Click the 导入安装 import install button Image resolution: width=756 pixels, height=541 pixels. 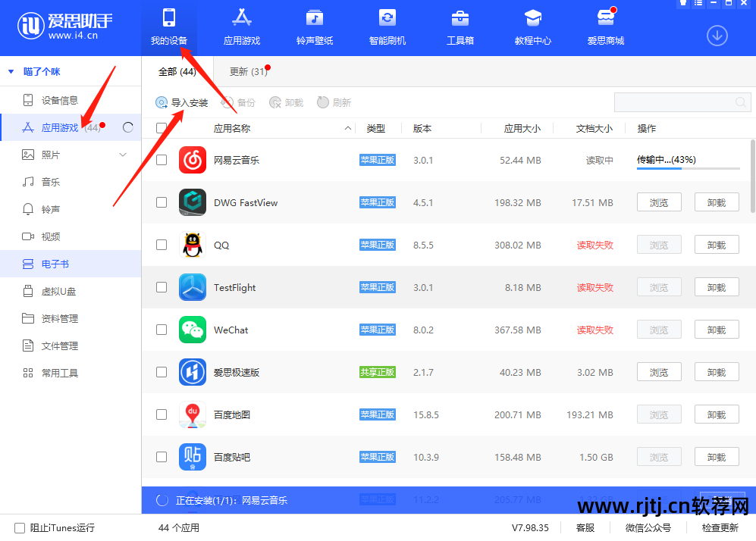click(182, 102)
